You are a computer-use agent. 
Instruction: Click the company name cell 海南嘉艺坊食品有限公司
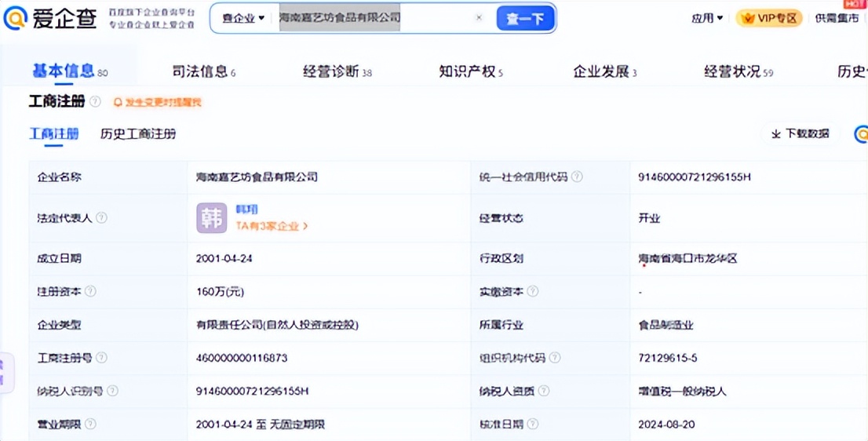pos(257,177)
